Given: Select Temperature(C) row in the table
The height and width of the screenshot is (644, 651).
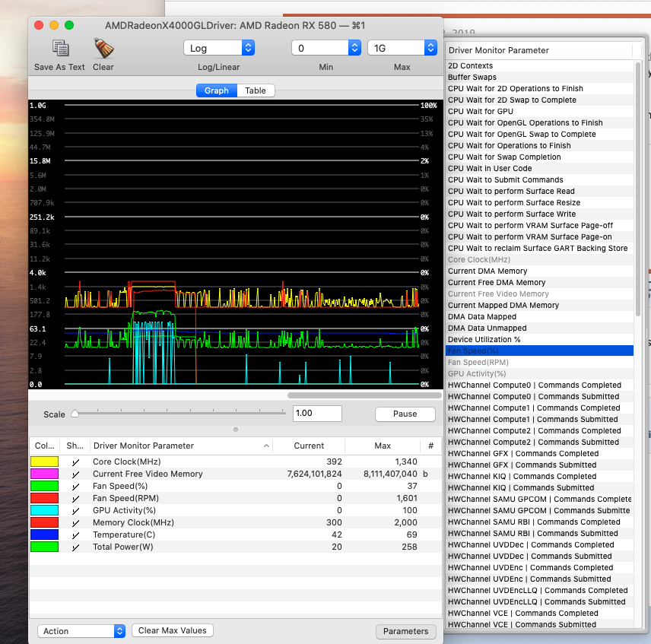Looking at the screenshot, I should (x=236, y=535).
